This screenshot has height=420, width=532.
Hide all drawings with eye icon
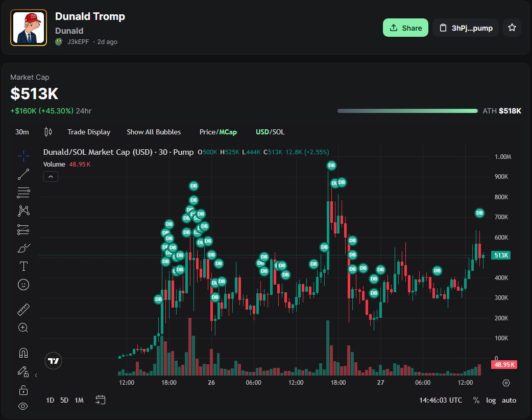(x=23, y=406)
